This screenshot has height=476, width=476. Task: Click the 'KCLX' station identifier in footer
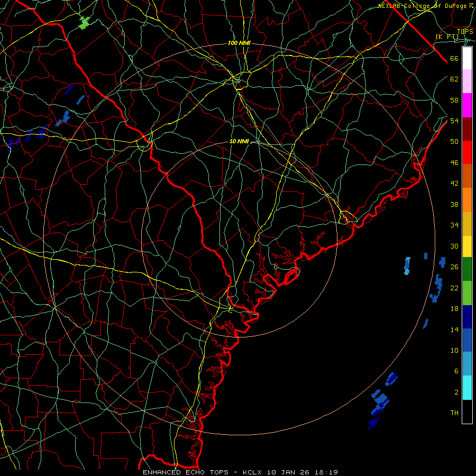tap(253, 472)
